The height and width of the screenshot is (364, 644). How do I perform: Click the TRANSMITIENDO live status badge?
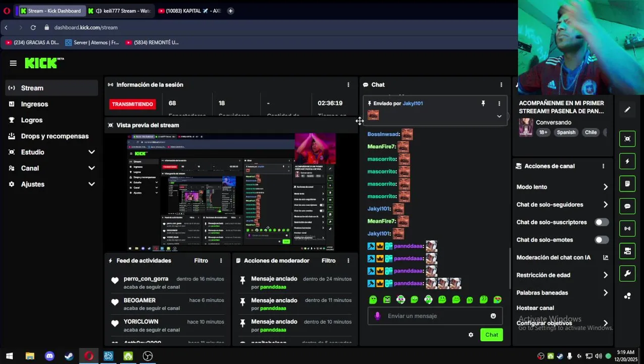point(132,104)
